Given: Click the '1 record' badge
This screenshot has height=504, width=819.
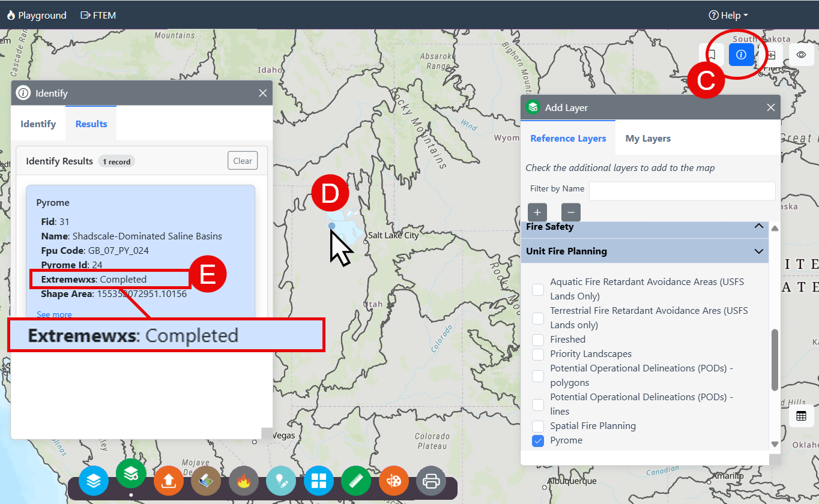Looking at the screenshot, I should click(116, 161).
